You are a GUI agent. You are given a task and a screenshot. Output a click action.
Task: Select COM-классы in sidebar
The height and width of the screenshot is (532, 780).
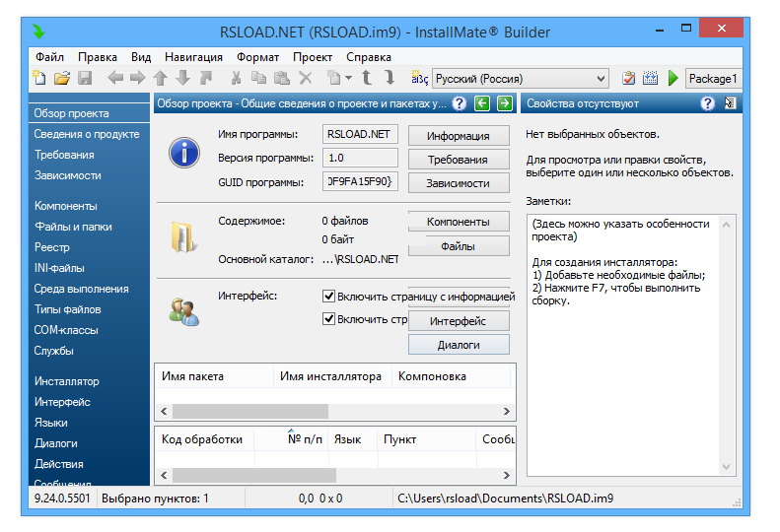(66, 330)
